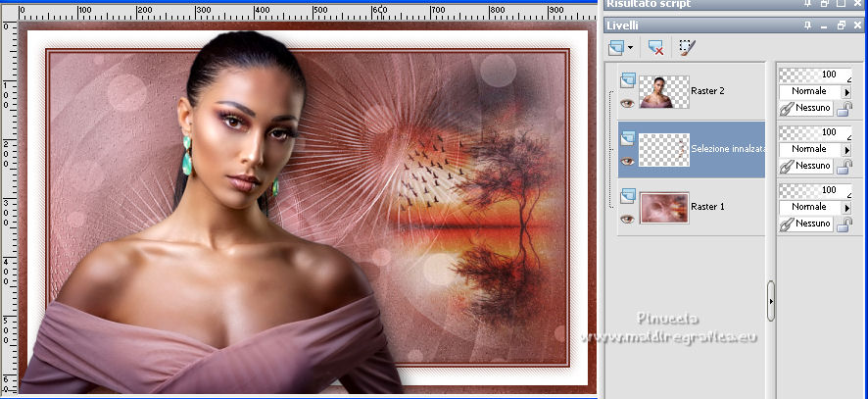
Task: Select the Raster 1 layer thumbnail
Action: [664, 208]
